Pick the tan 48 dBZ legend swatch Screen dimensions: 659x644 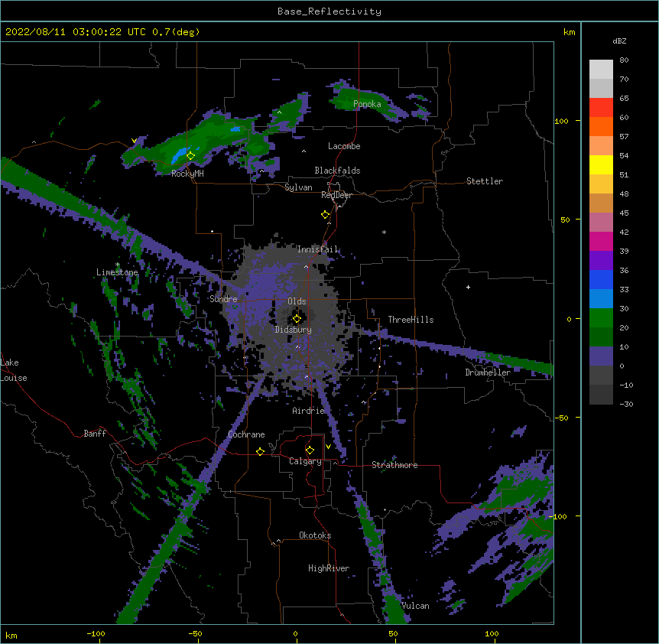pyautogui.click(x=601, y=203)
